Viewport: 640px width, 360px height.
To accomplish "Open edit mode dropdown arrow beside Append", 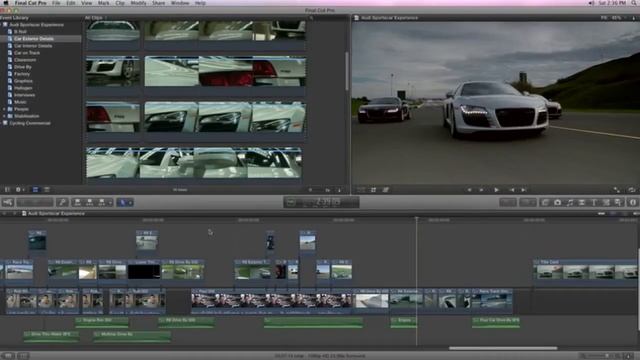I will click(x=110, y=202).
